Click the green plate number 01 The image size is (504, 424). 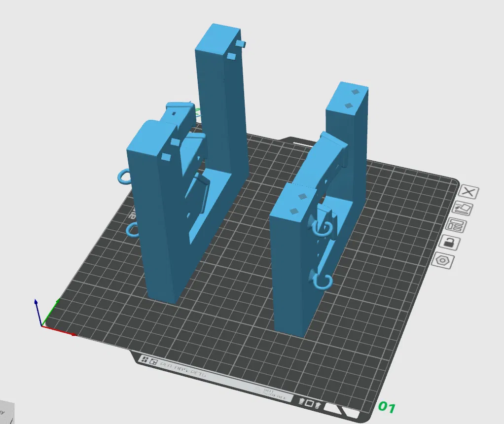click(x=386, y=407)
